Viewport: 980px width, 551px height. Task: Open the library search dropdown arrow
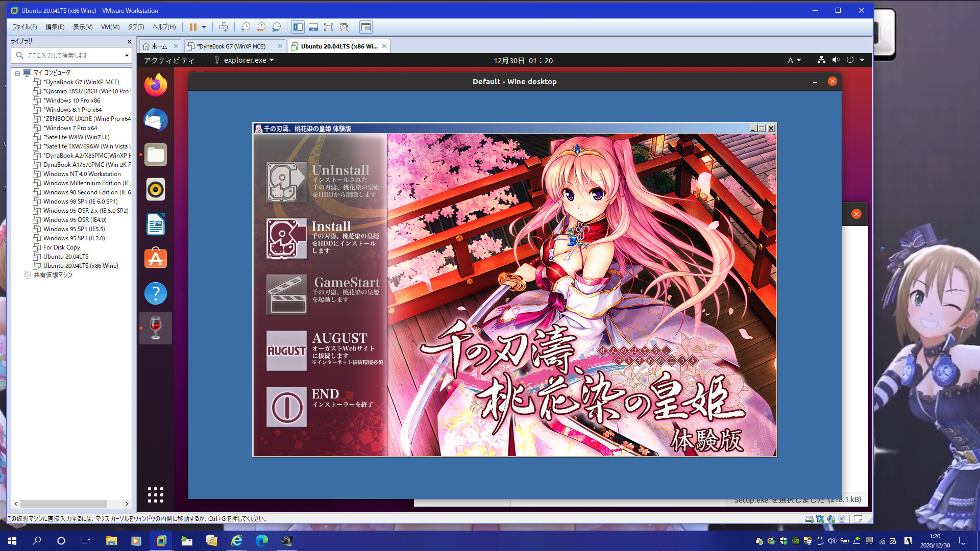[127, 55]
